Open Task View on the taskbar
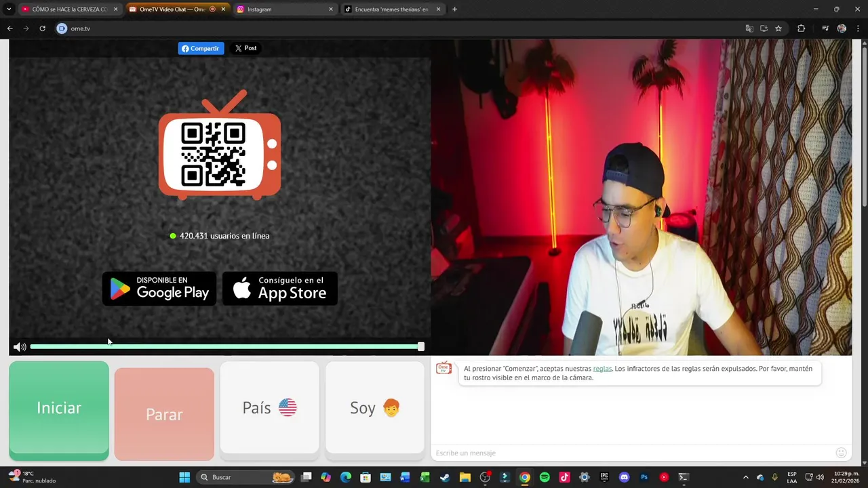Image resolution: width=868 pixels, height=488 pixels. coord(307,477)
